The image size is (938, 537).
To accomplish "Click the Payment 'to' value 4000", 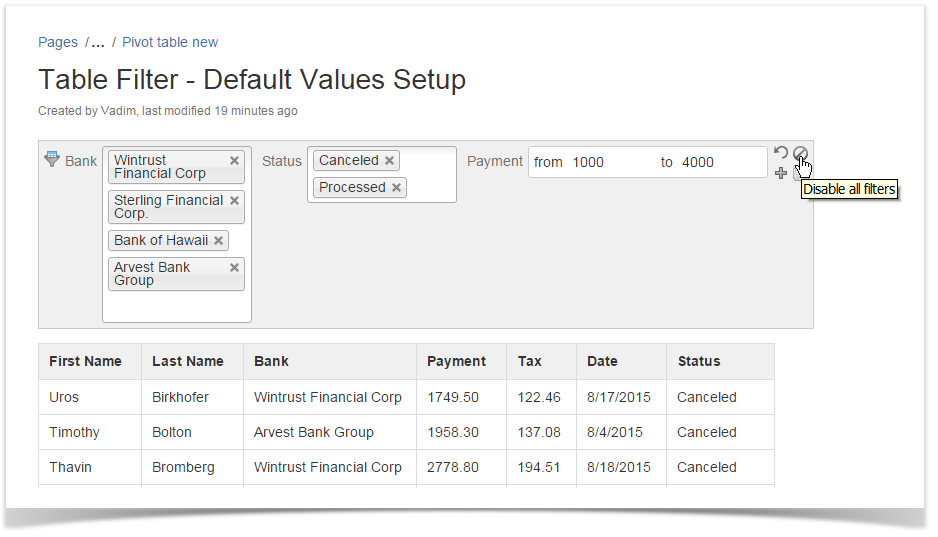I will click(x=698, y=162).
